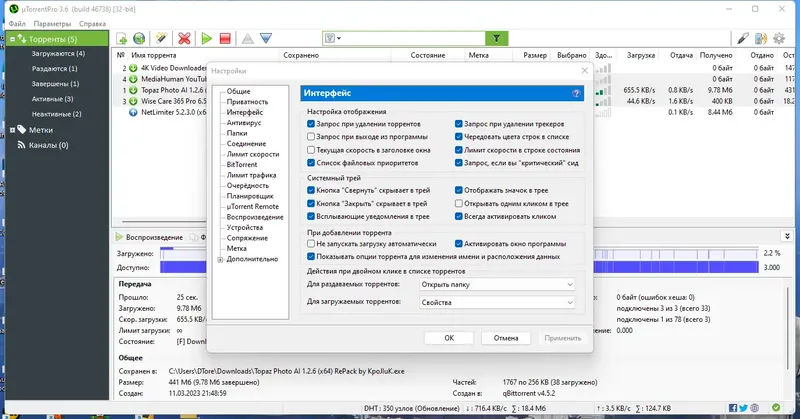Click the detail pane collapse double-chevron button
Viewport: 800px width, 419px height.
point(787,236)
